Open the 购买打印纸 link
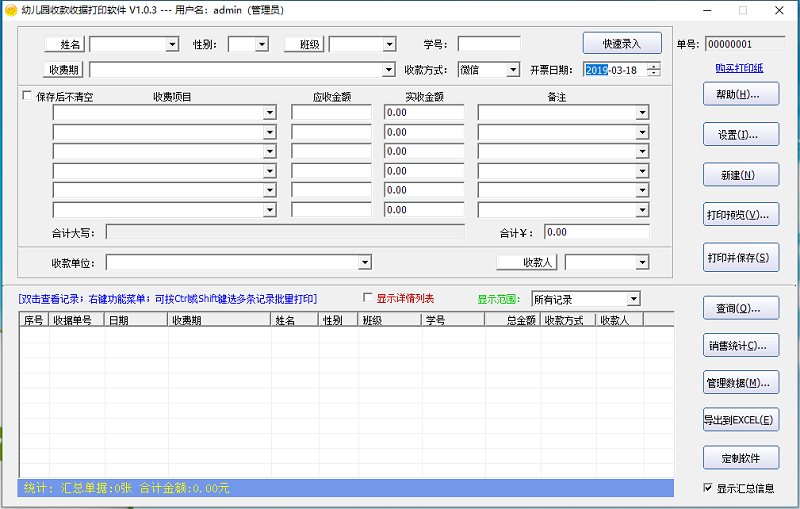This screenshot has height=509, width=800. point(739,68)
